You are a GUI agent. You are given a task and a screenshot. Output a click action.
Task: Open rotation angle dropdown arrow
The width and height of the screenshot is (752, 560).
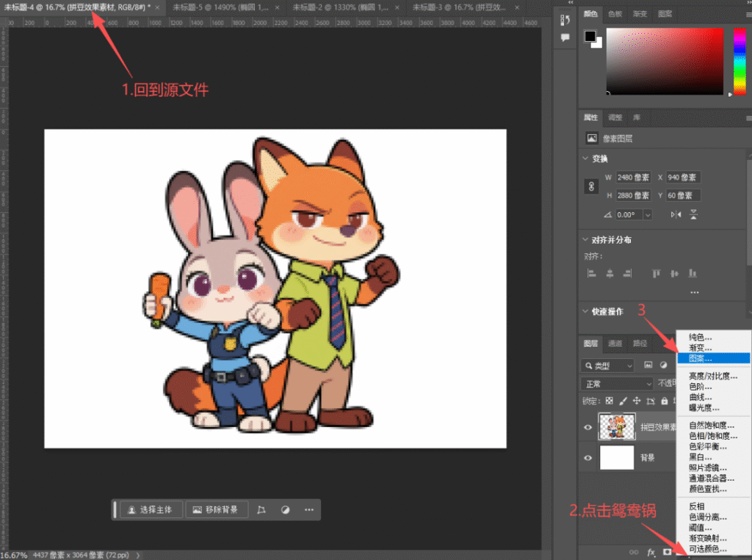point(648,215)
